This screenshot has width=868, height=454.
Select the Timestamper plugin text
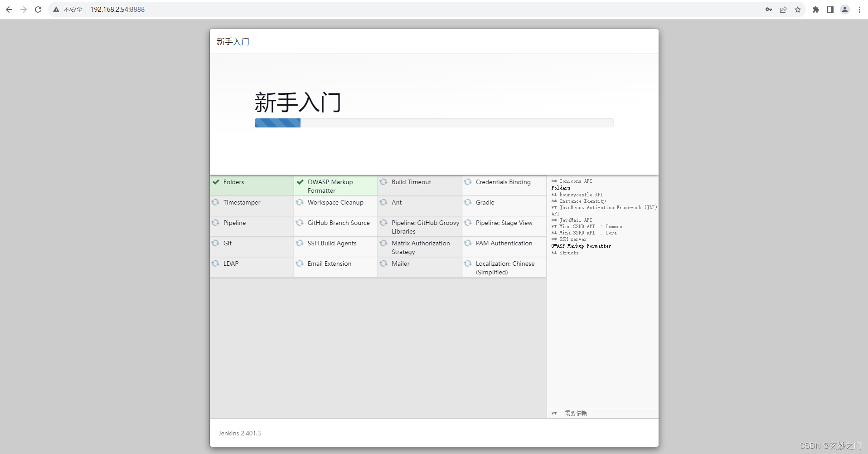242,202
